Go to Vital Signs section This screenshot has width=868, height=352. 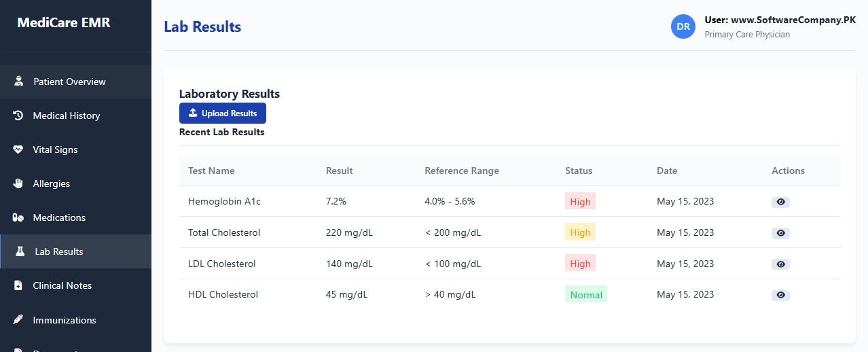pyautogui.click(x=56, y=149)
